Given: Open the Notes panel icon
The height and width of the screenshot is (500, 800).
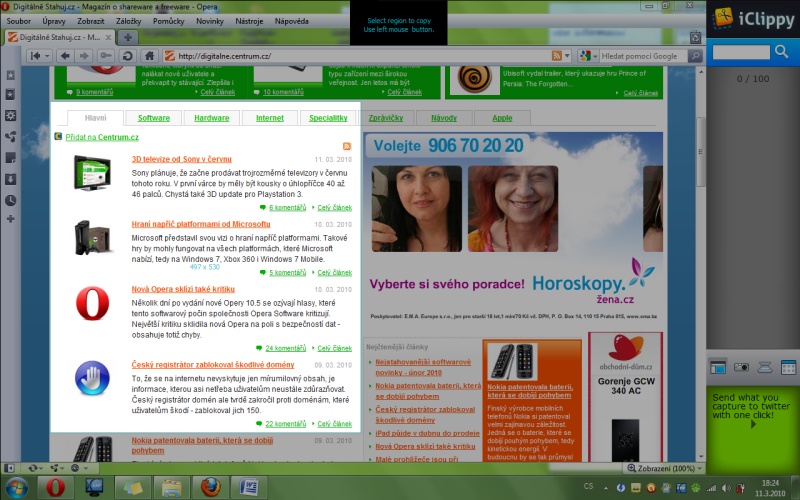Looking at the screenshot, I should 10,158.
